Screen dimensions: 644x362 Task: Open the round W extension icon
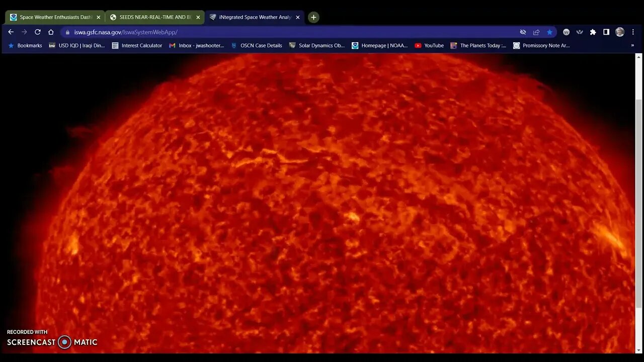566,32
